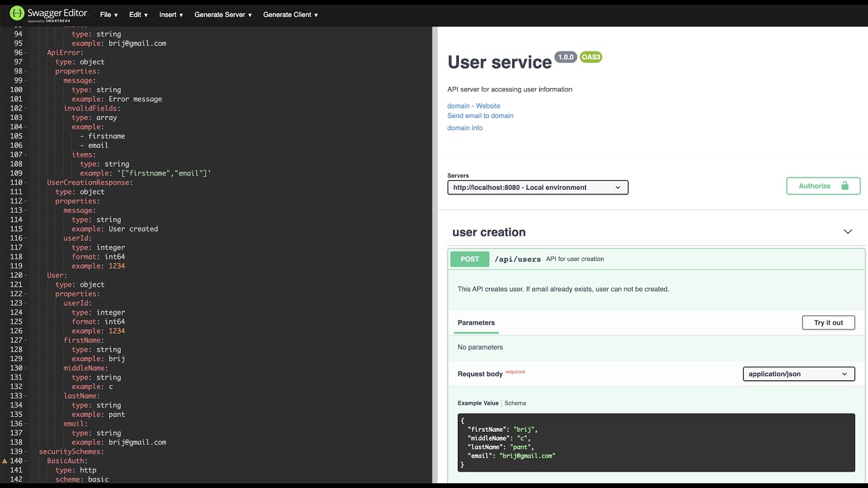Click the 'Request body' label

pos(480,374)
